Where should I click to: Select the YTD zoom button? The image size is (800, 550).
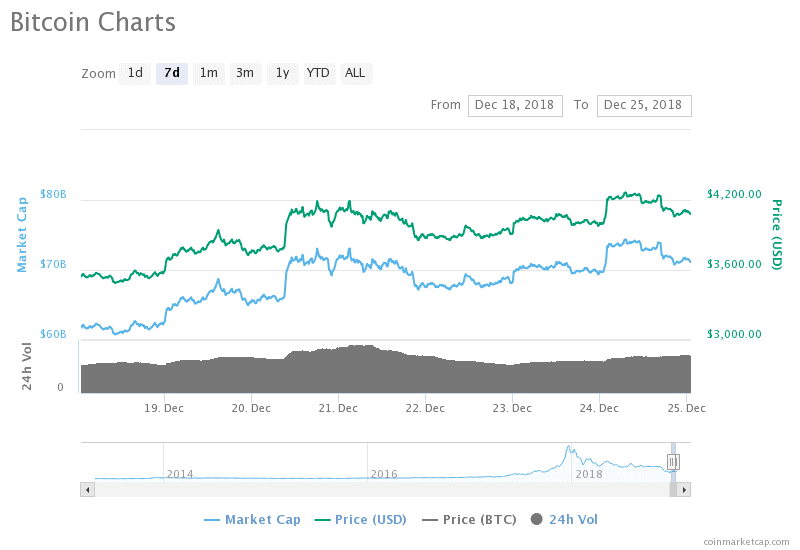click(x=318, y=73)
